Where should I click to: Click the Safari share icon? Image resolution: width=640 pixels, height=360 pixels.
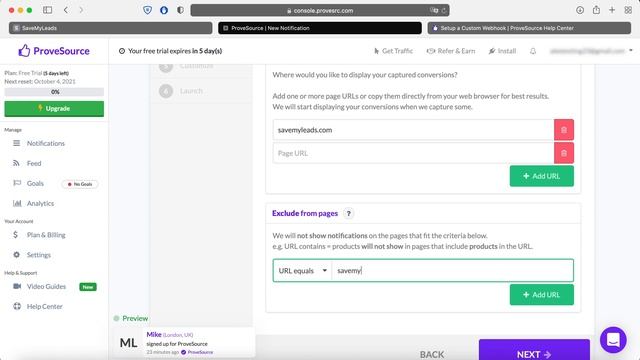pyautogui.click(x=596, y=10)
